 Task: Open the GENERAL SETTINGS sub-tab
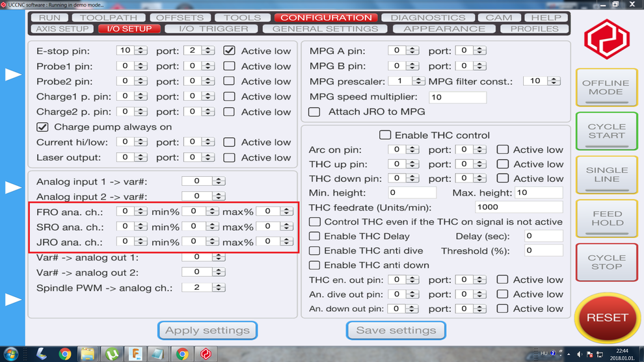tap(325, 29)
